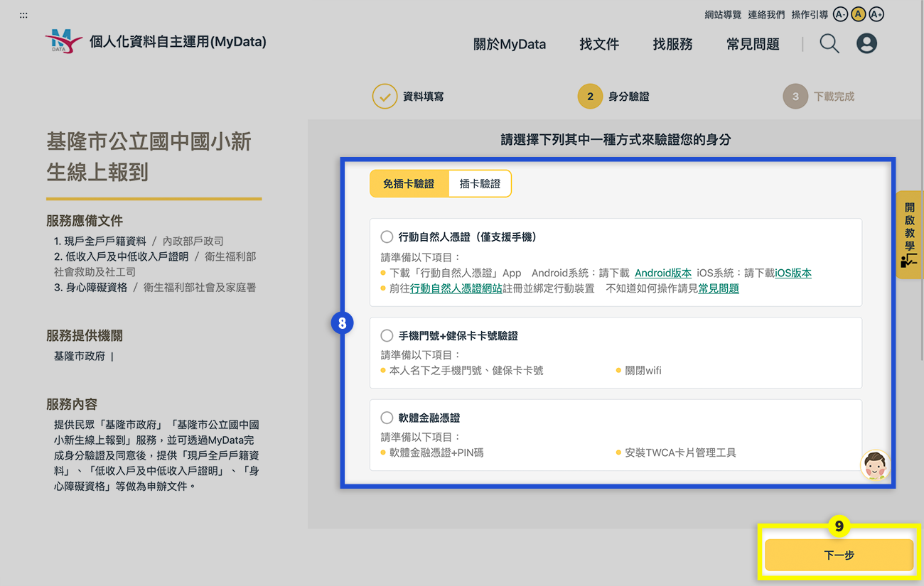Image resolution: width=924 pixels, height=586 pixels.
Task: Click the 網站導覽 link
Action: [x=723, y=15]
